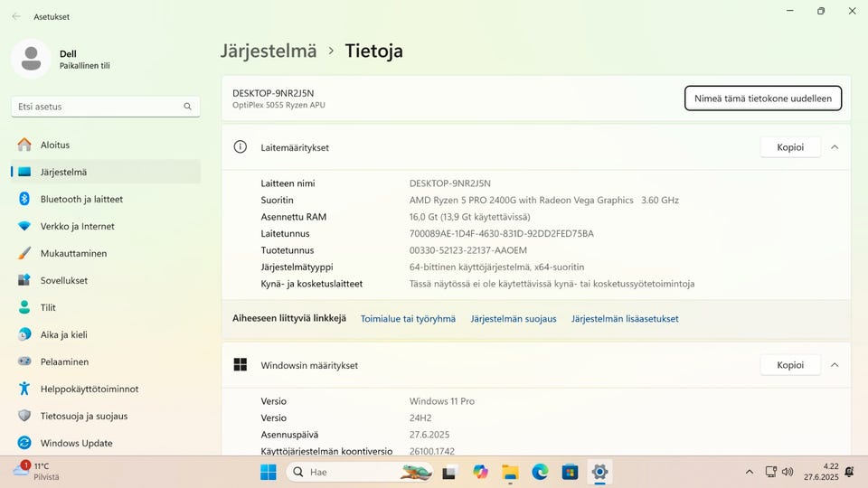Collapse the Laitemääritykset section chevron
868x488 pixels.
(835, 147)
